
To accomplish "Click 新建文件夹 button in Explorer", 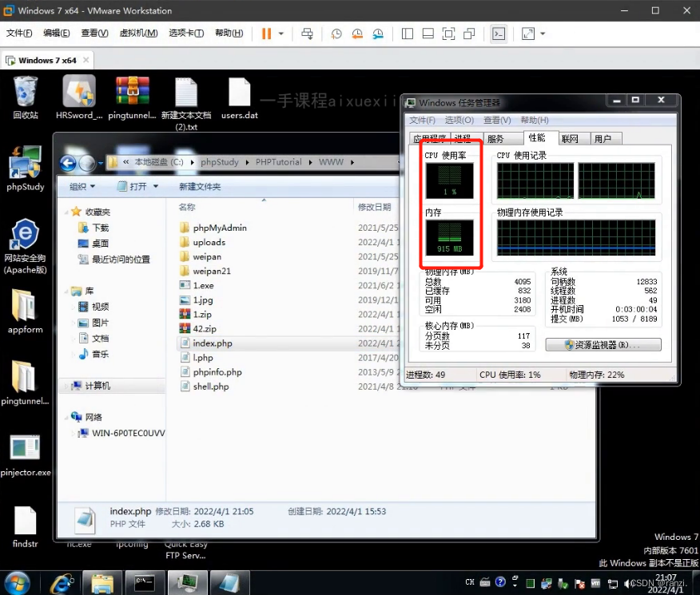I will (x=200, y=186).
